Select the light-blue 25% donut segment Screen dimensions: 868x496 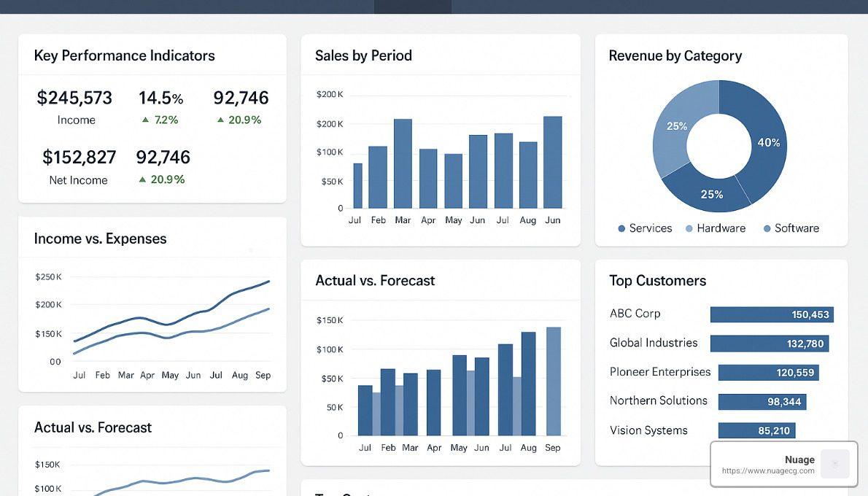point(678,126)
